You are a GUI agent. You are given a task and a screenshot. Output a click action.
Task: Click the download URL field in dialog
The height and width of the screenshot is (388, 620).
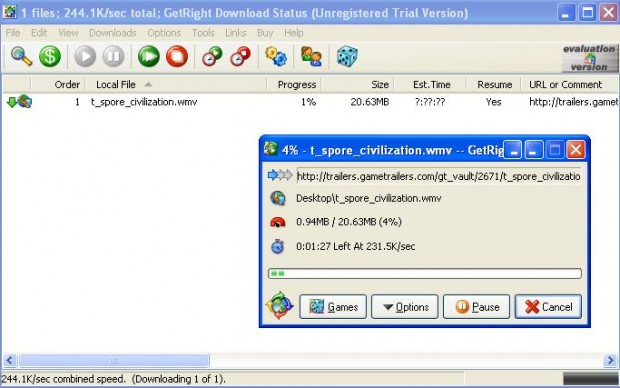[439, 176]
